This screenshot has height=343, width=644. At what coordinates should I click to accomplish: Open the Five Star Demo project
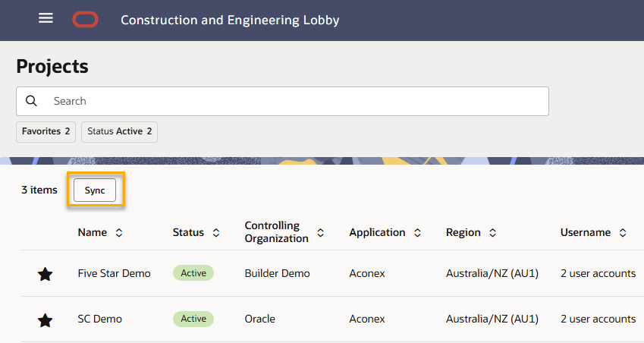click(x=114, y=273)
